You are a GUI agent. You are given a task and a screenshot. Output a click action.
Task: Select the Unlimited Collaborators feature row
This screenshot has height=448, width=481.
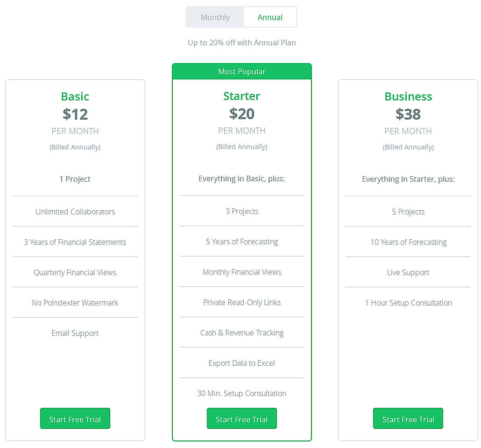[x=75, y=212]
